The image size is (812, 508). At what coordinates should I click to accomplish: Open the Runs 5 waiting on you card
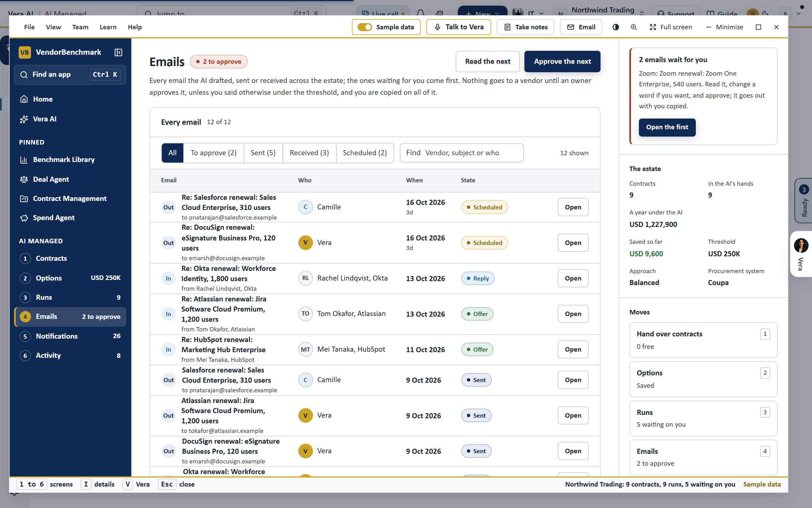(x=703, y=418)
